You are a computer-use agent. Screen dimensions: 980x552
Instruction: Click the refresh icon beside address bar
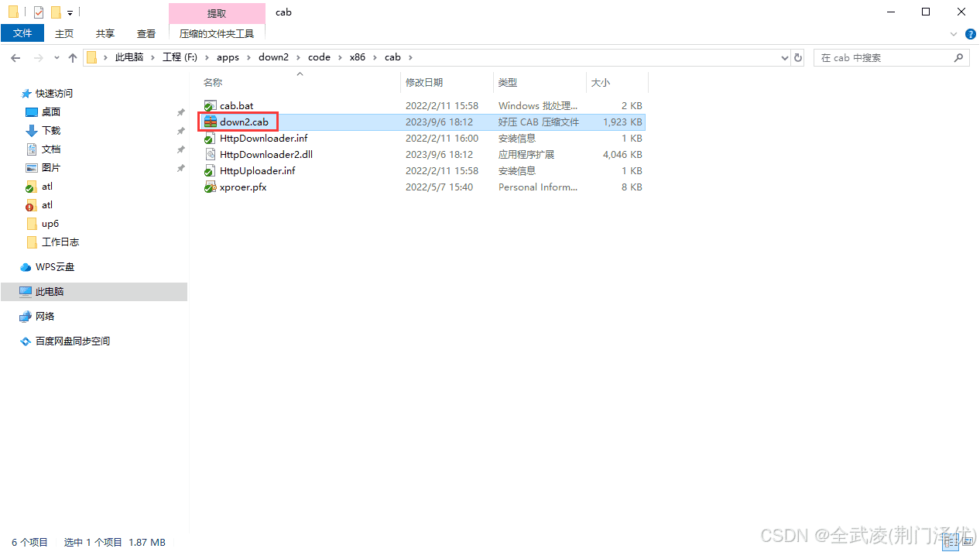pyautogui.click(x=799, y=57)
